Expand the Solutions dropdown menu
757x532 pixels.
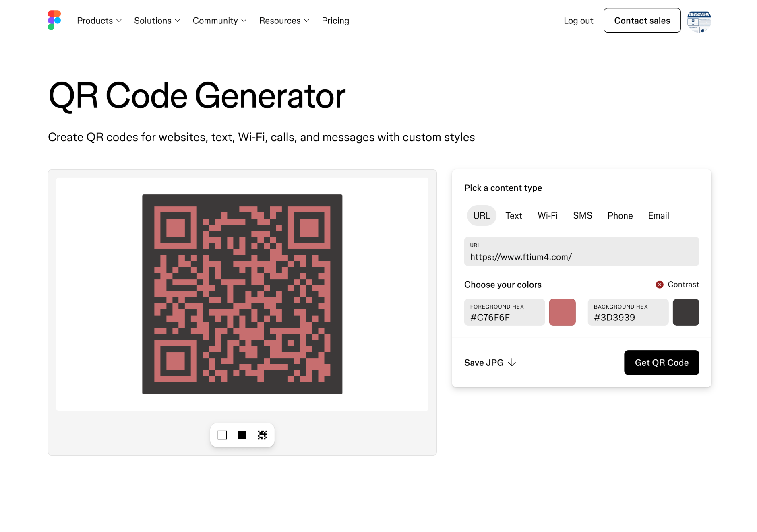pos(157,21)
